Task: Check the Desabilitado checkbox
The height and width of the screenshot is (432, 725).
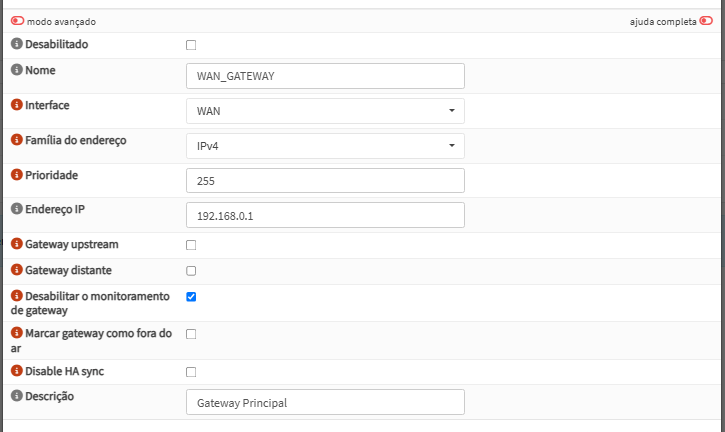Action: (191, 45)
